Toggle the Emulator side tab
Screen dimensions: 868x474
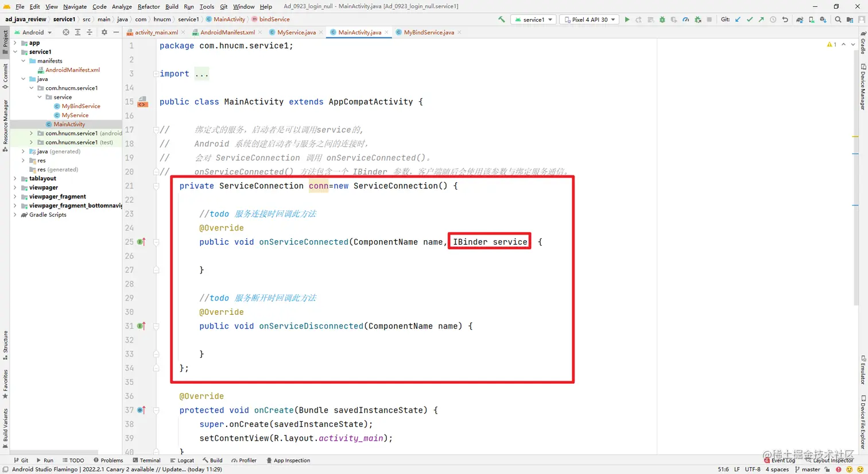(x=863, y=370)
